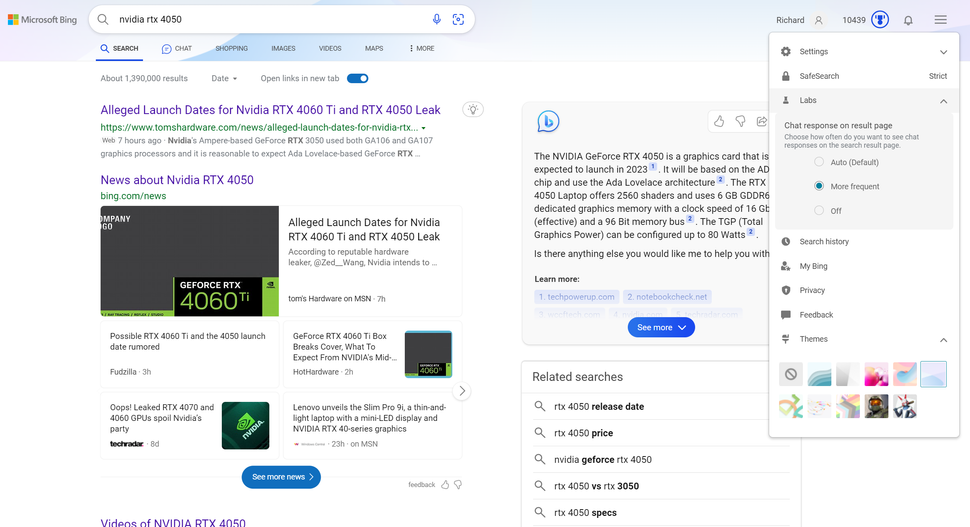The height and width of the screenshot is (527, 970).
Task: Select the no-theme (disabled) swatch
Action: [791, 374]
